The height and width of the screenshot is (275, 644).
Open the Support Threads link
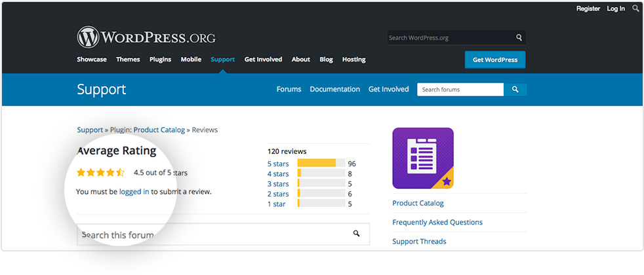(419, 242)
